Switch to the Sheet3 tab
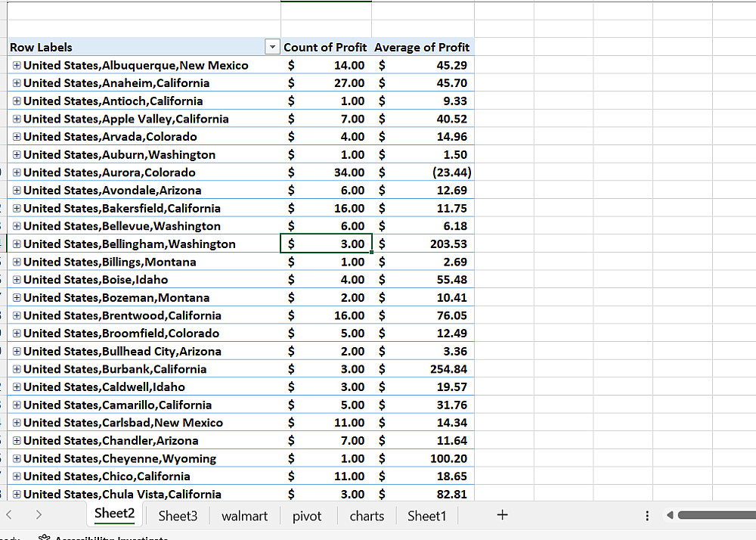 pyautogui.click(x=178, y=516)
